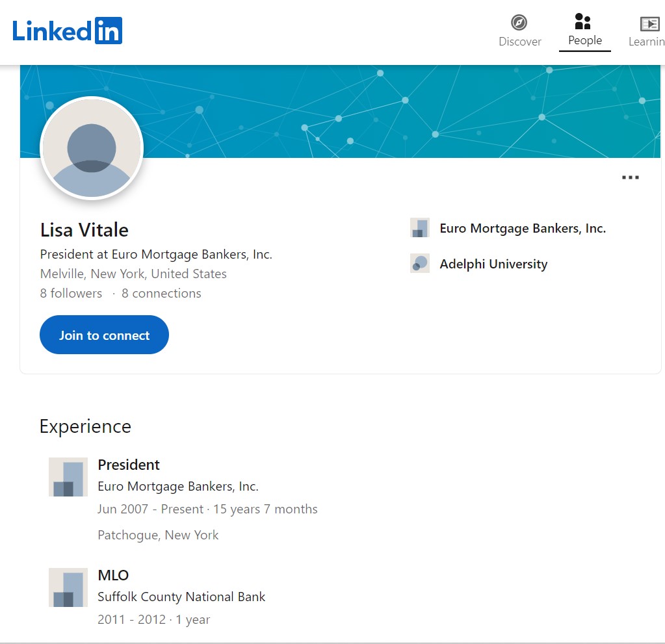Click Patchogue, New York location text
Screen dimensions: 665x644
pos(158,535)
